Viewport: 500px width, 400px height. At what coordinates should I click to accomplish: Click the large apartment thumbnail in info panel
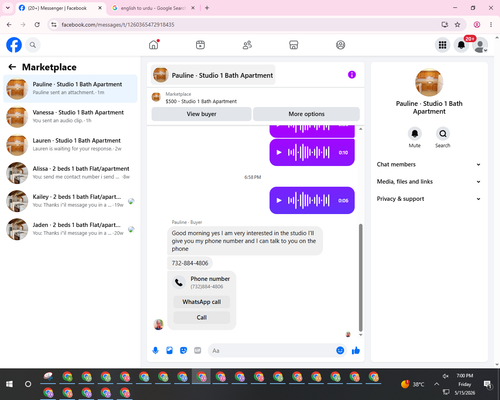click(429, 82)
